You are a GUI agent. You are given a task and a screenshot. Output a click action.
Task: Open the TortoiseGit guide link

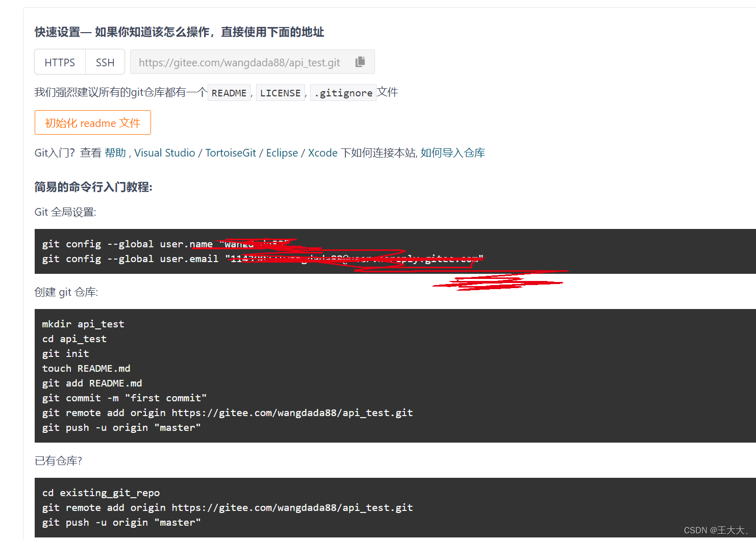pos(231,153)
